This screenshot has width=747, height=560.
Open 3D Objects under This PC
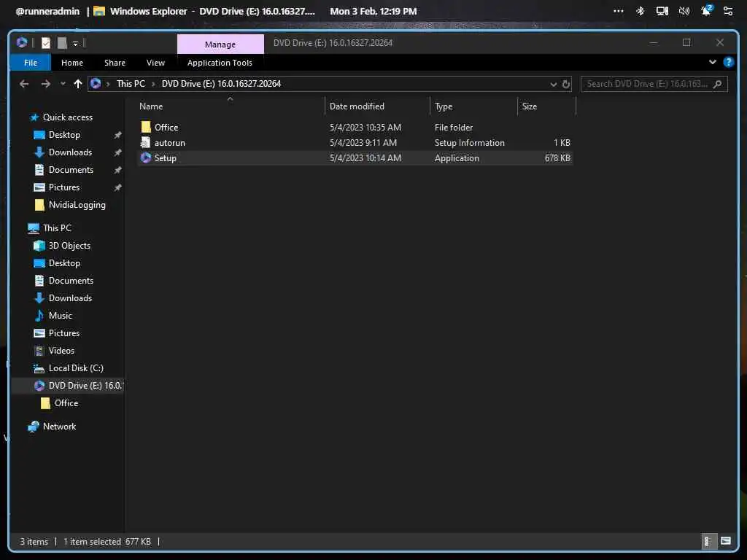pyautogui.click(x=69, y=246)
